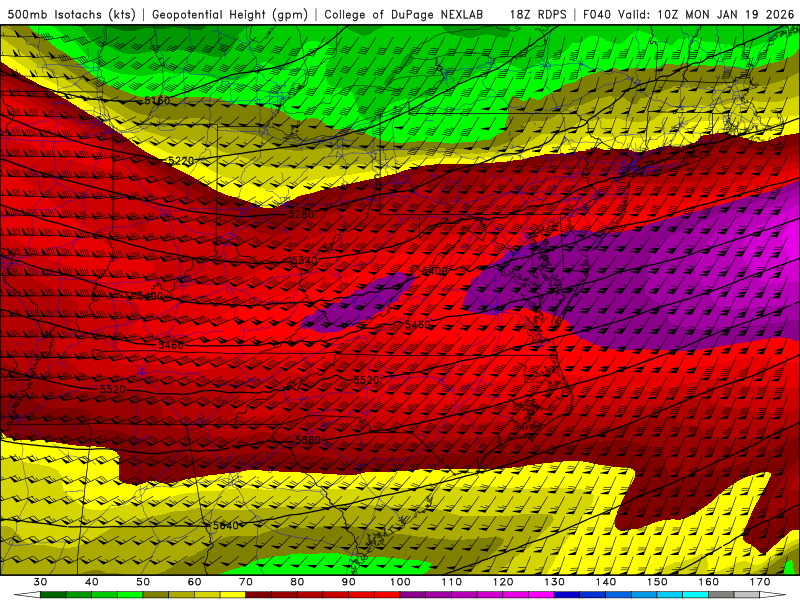Click the 60 value on the color scale
Viewport: 800px width, 600px height.
(x=194, y=582)
